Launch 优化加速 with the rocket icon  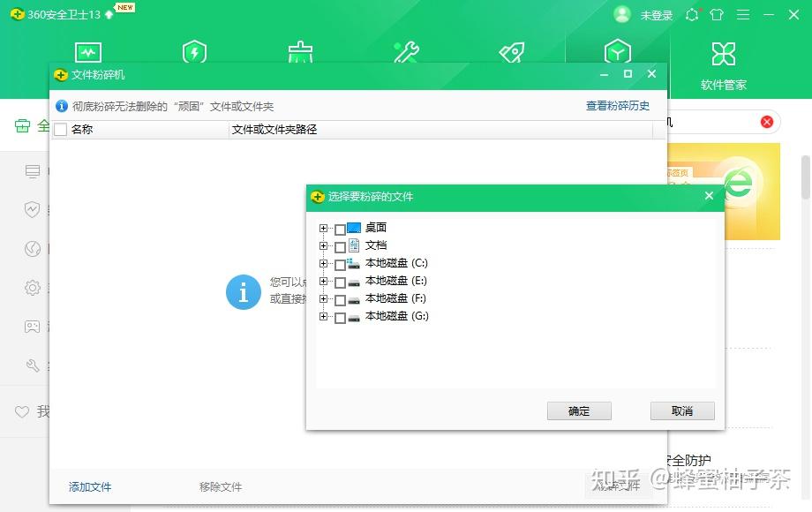tap(511, 53)
